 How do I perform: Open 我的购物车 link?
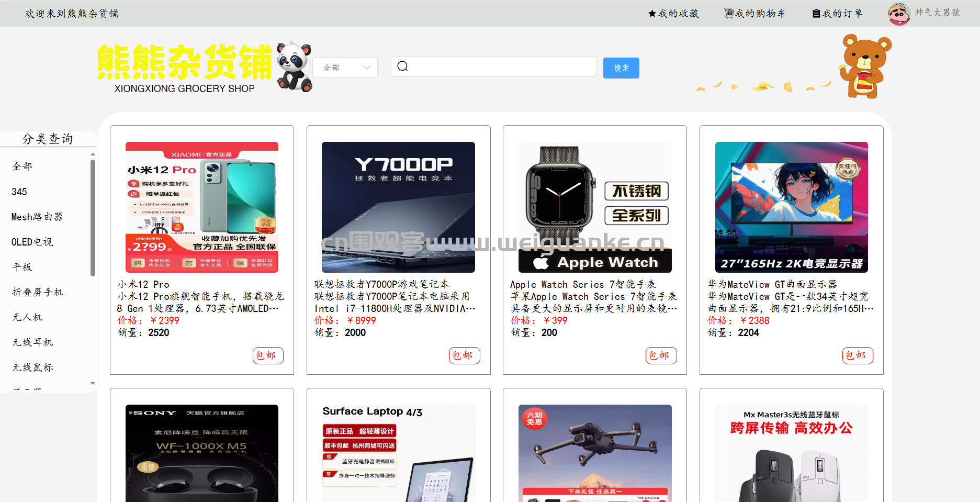[760, 14]
